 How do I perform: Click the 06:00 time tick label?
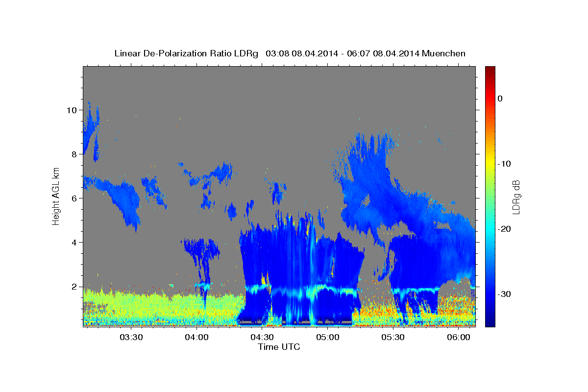coord(459,338)
